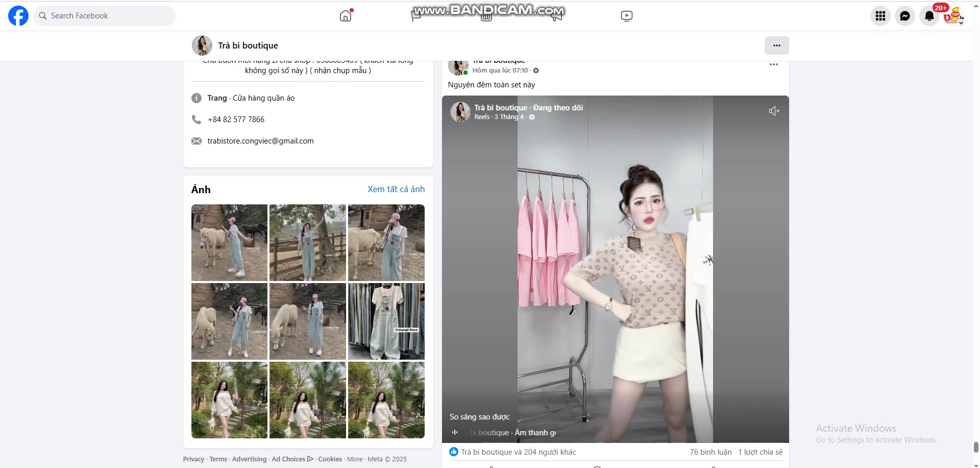Unmute the reel's sound
Image resolution: width=980 pixels, height=468 pixels.
pos(774,111)
